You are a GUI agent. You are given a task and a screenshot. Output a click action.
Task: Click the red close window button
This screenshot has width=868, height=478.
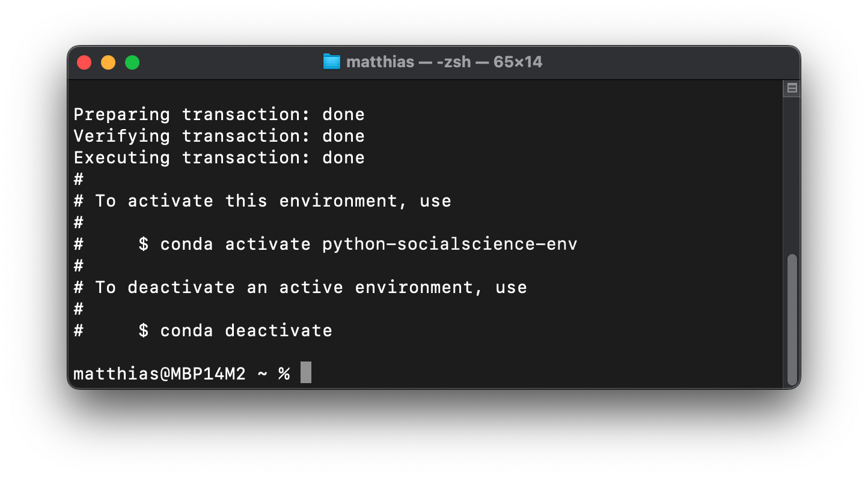click(x=84, y=62)
